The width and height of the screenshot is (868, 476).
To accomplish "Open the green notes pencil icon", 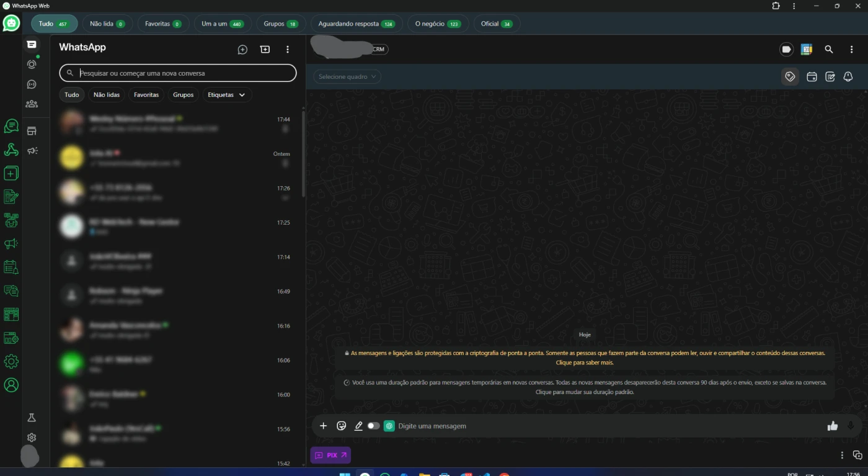I will [x=11, y=197].
